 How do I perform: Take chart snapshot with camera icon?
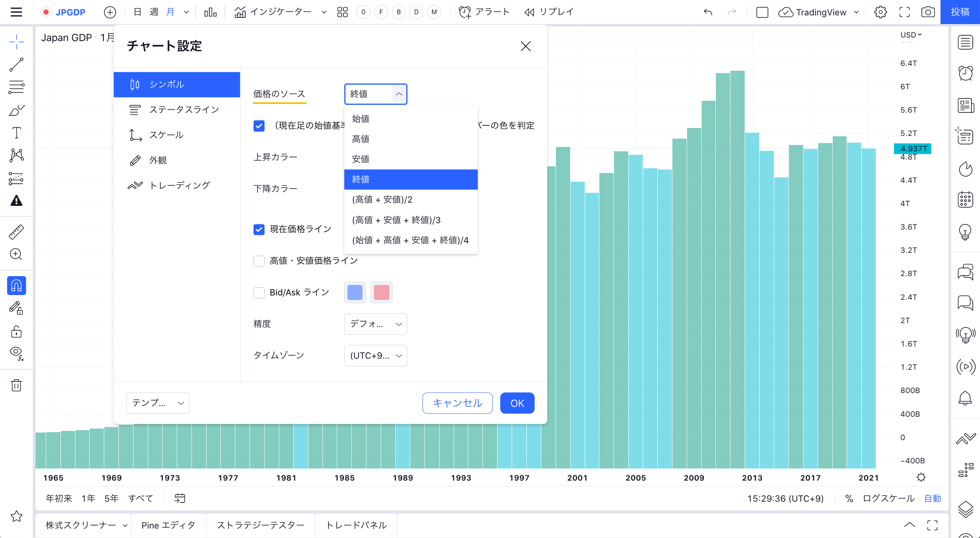[x=927, y=12]
